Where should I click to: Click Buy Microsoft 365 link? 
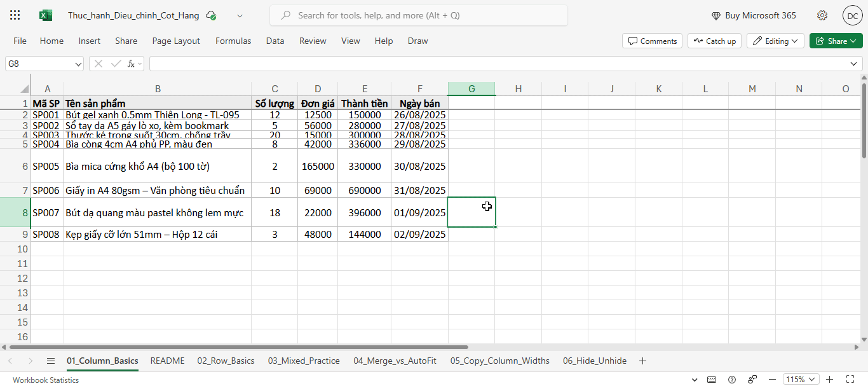[753, 15]
